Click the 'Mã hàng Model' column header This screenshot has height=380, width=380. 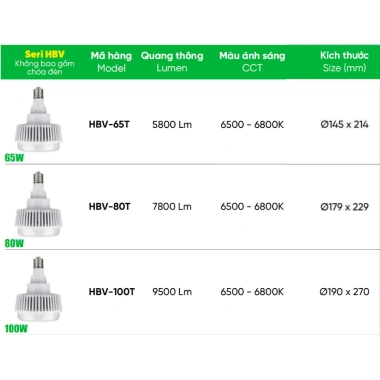tap(111, 62)
